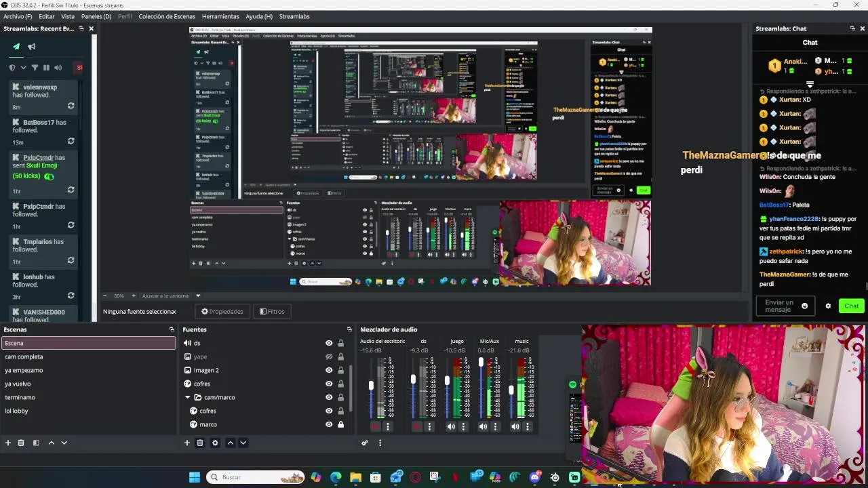868x488 pixels.
Task: Hide the Imagen 2 source
Action: click(329, 370)
